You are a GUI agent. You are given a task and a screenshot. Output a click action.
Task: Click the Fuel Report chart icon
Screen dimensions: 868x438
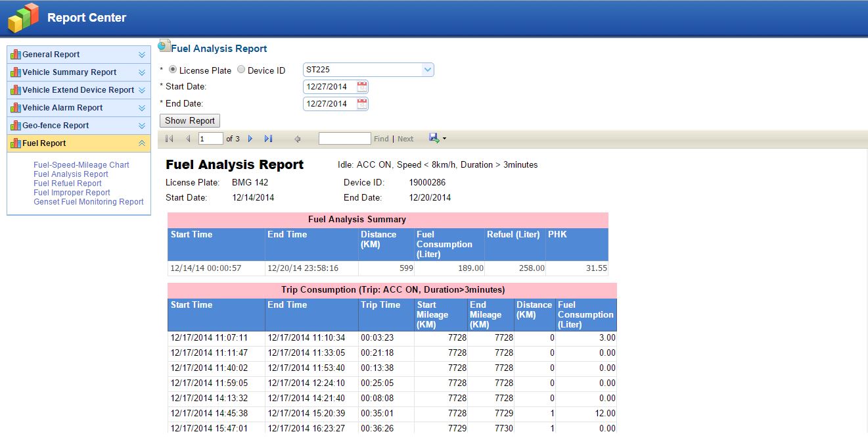pos(16,143)
